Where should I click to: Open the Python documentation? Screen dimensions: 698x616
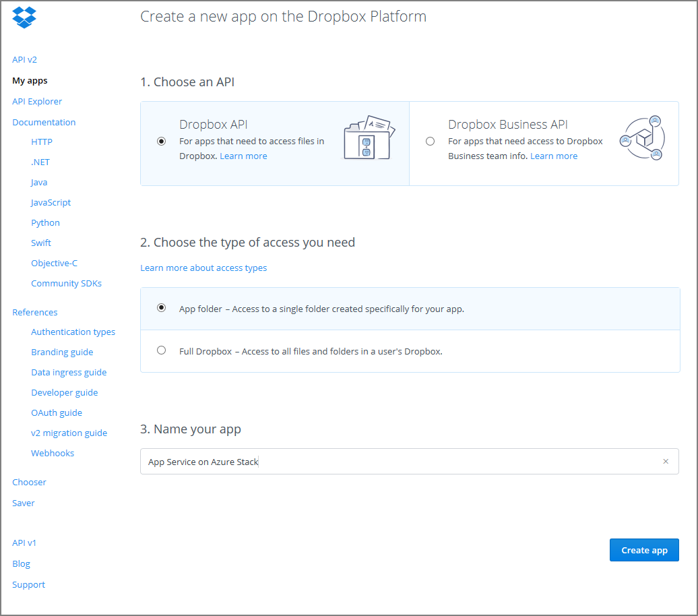tap(45, 222)
